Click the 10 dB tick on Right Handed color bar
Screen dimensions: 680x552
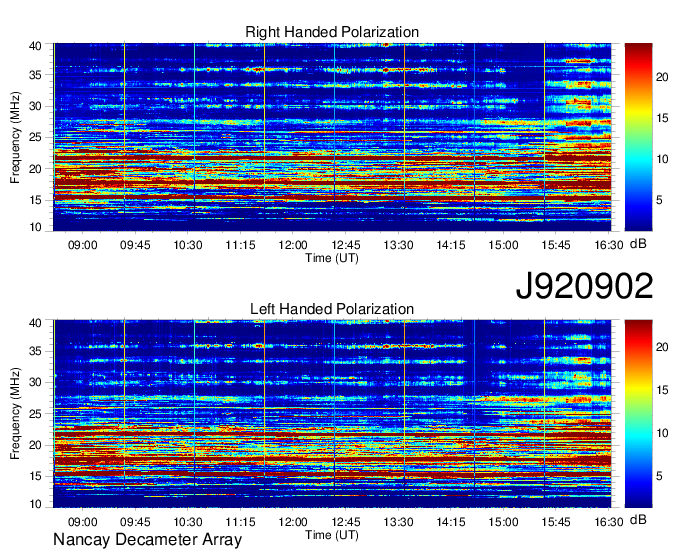(662, 159)
